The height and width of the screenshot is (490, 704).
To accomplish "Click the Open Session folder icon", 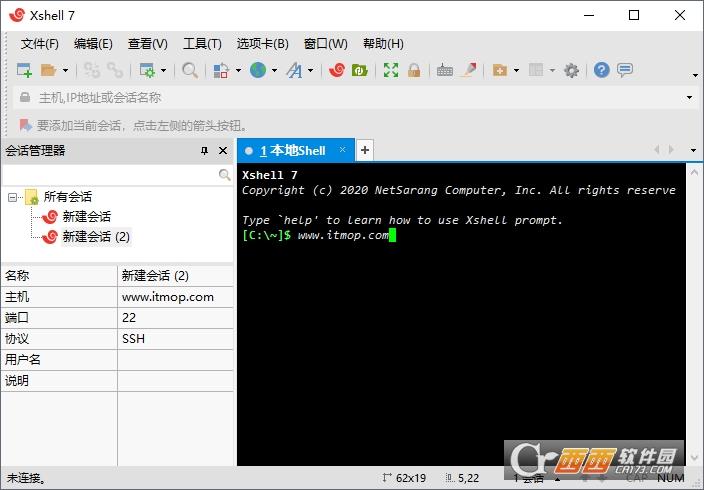I will coord(48,70).
